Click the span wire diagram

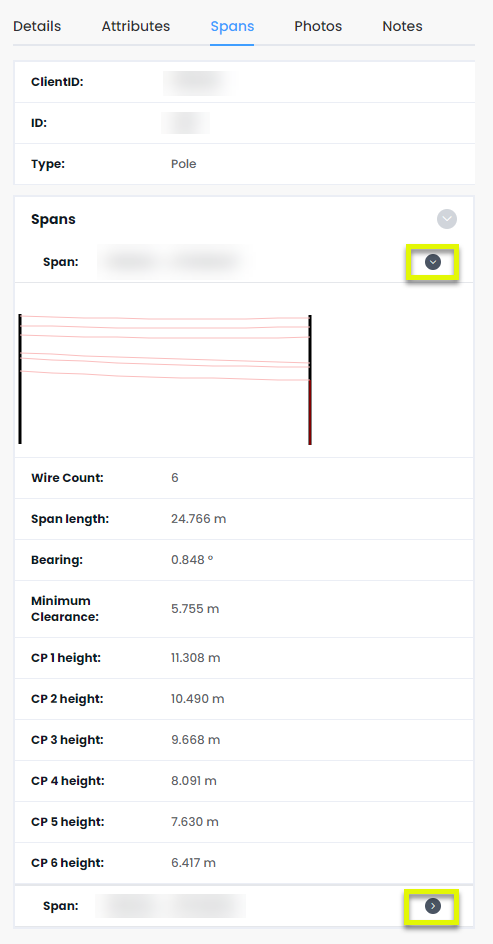pos(165,379)
